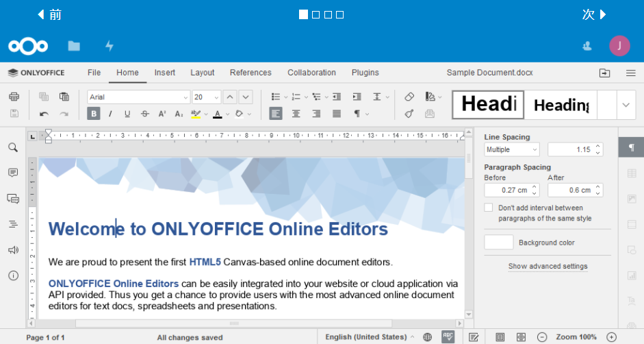Screen dimensions: 644x344
Task: Click the Copy icon
Action: [44, 97]
